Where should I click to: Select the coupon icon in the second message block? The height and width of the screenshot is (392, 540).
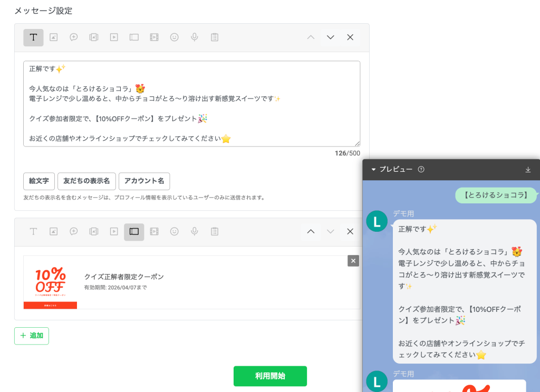[134, 231]
